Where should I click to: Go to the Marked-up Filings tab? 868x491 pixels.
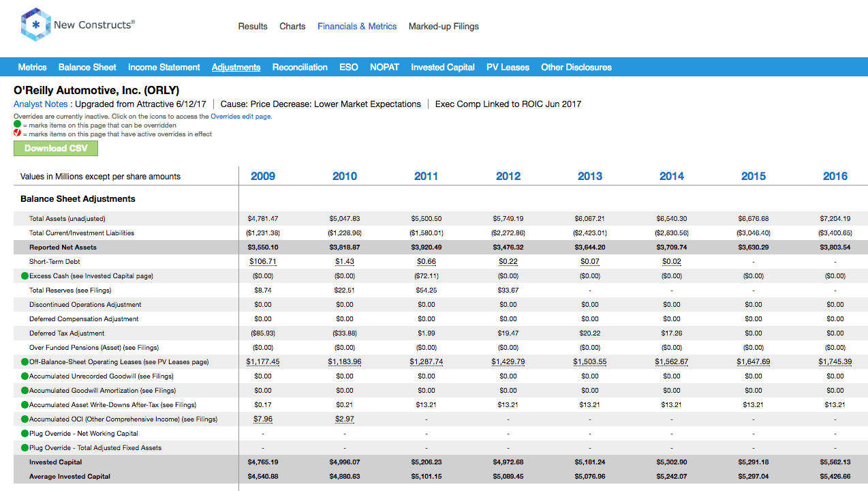[444, 27]
